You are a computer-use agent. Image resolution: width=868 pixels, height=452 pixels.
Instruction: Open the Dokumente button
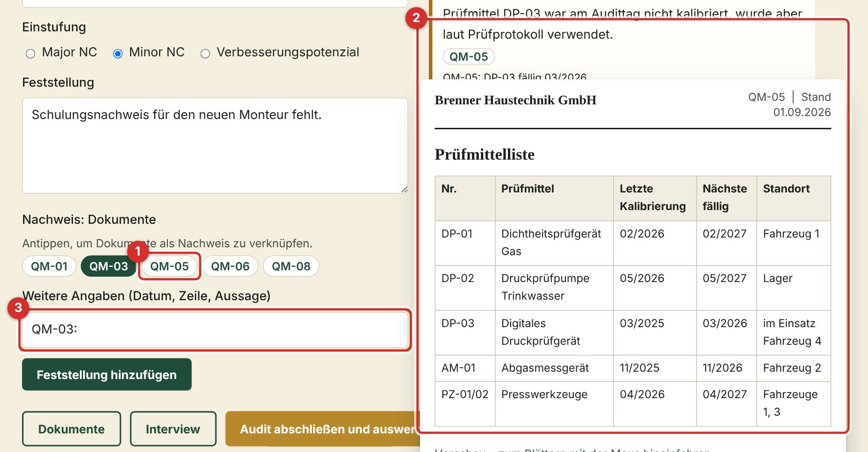tap(71, 429)
